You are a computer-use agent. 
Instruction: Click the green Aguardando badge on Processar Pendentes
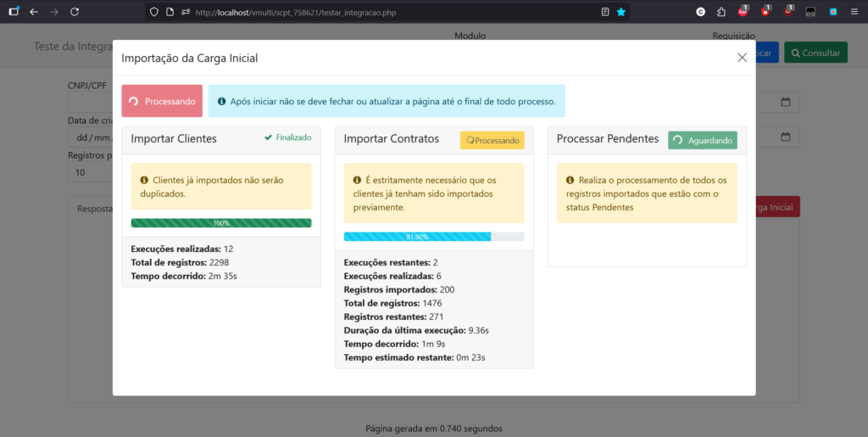pyautogui.click(x=702, y=140)
